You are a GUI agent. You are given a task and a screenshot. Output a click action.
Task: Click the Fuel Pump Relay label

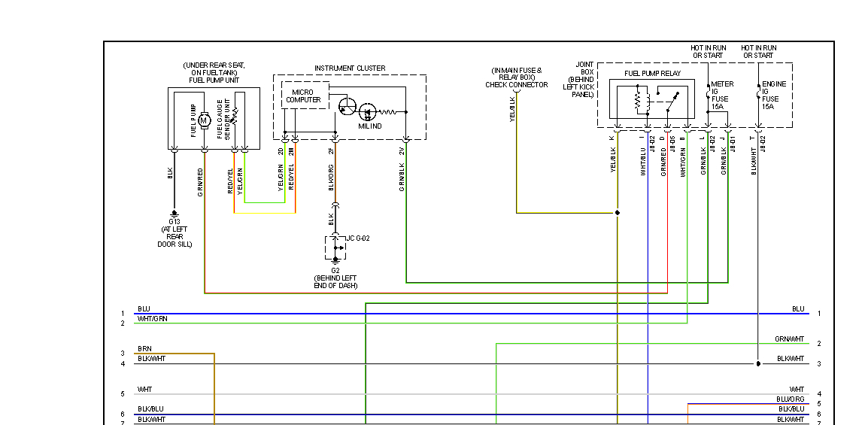tap(653, 74)
